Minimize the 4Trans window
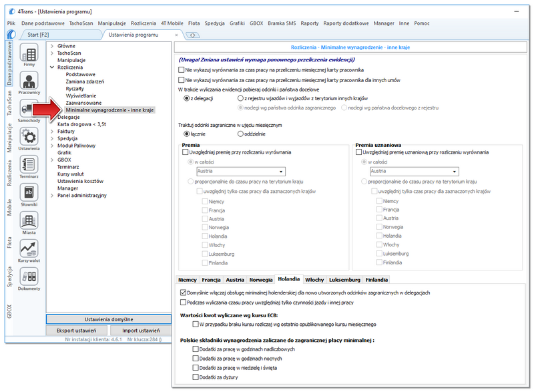The width and height of the screenshot is (534, 392). pos(516,11)
